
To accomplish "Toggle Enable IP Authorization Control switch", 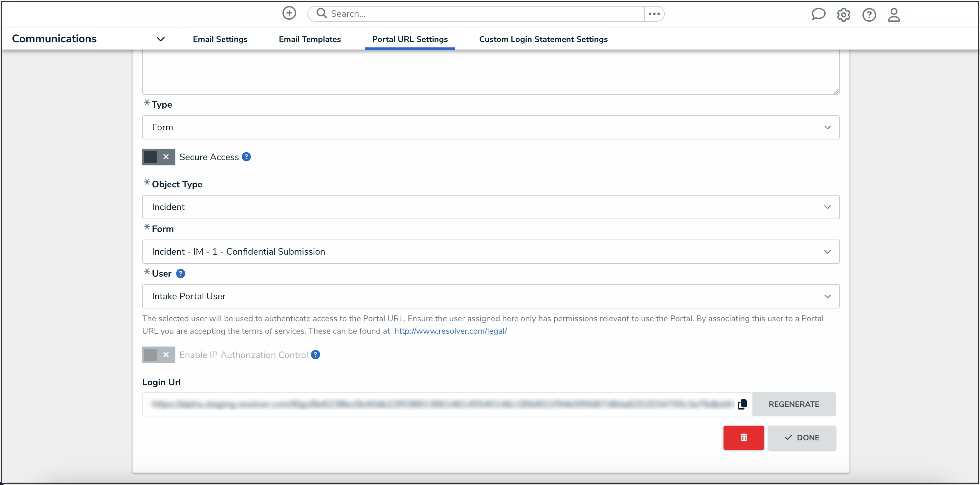I will pos(158,355).
